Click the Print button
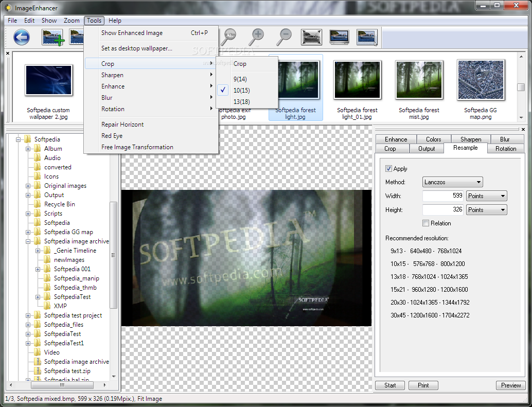This screenshot has width=532, height=407. point(423,385)
